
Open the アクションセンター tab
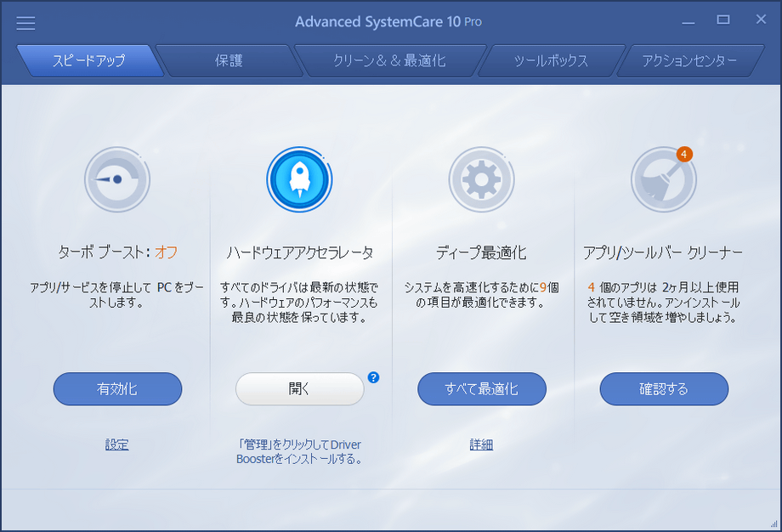[689, 61]
